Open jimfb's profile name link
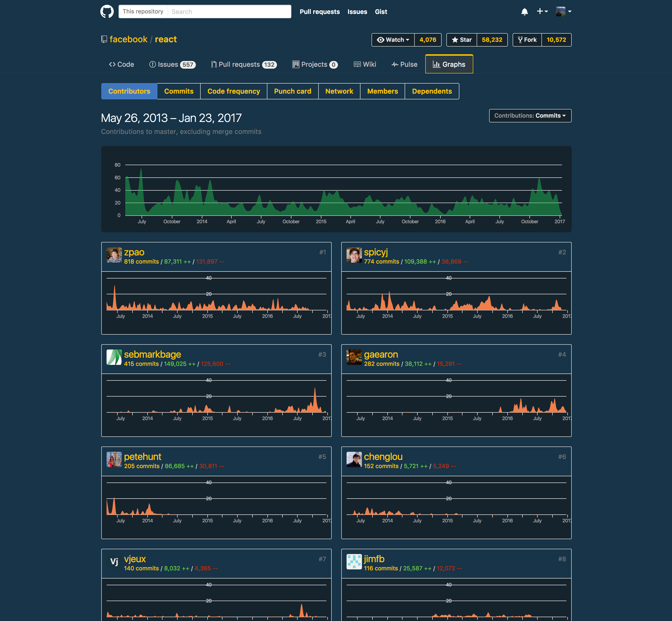This screenshot has height=621, width=672. (x=374, y=559)
